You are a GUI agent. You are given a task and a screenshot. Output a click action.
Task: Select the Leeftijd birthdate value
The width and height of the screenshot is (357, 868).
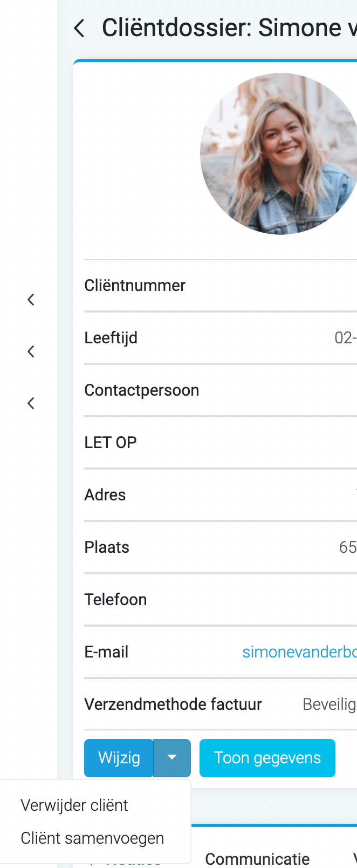[345, 337]
